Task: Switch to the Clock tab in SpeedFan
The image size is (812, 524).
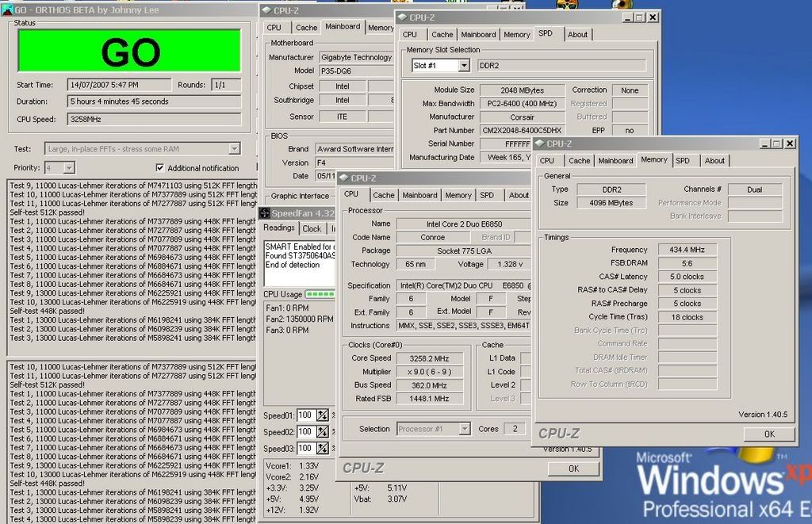Action: coord(312,229)
